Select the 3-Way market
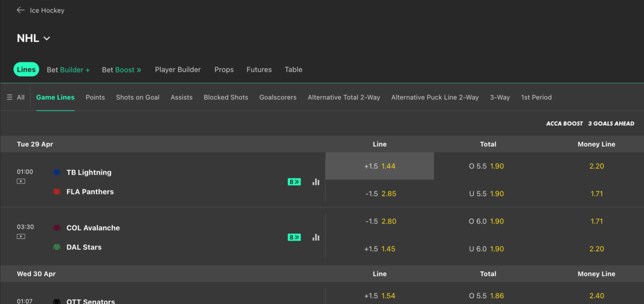The image size is (644, 304). (500, 97)
